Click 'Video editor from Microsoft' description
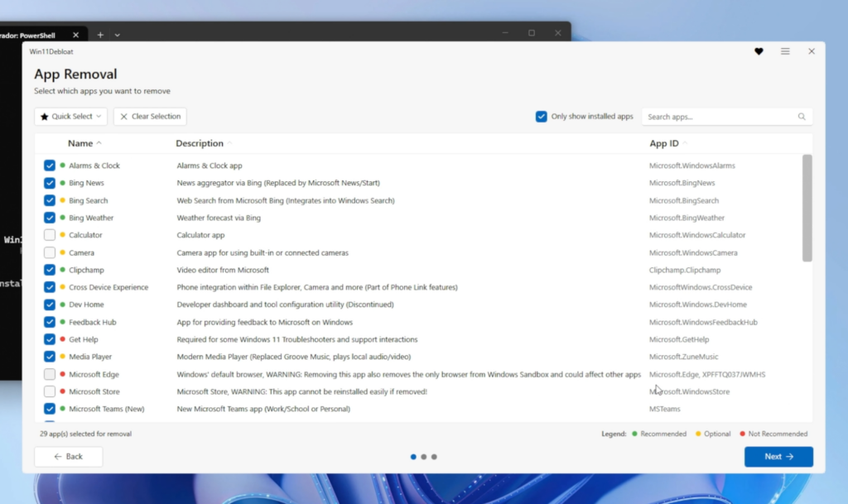Viewport: 848px width, 504px height. pyautogui.click(x=223, y=270)
